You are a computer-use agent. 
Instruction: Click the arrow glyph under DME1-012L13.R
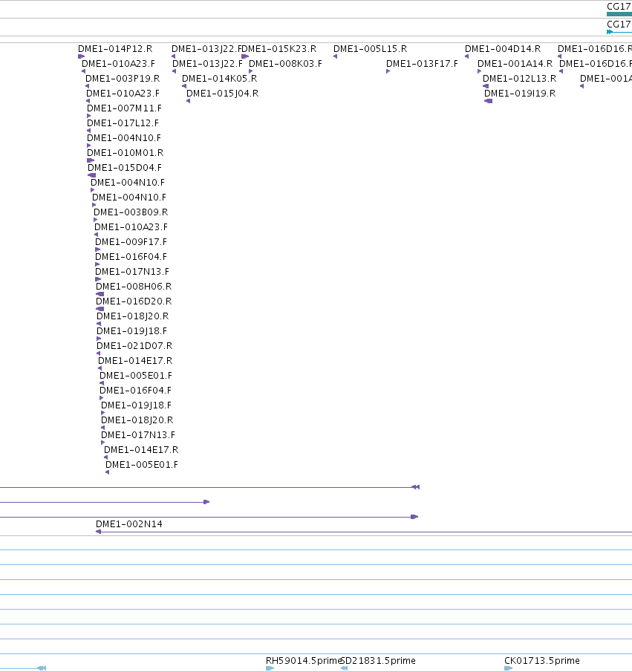[x=486, y=86]
